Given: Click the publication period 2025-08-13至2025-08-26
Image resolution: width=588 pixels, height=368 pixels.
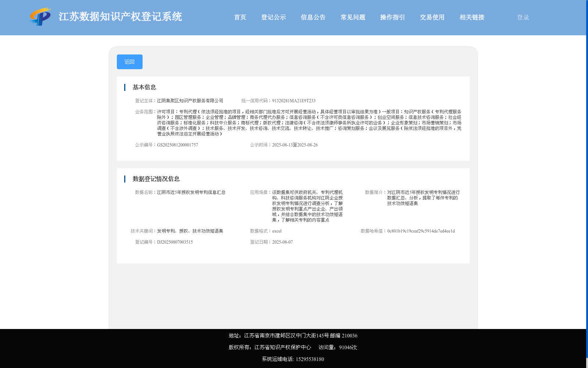Looking at the screenshot, I should pos(295,145).
